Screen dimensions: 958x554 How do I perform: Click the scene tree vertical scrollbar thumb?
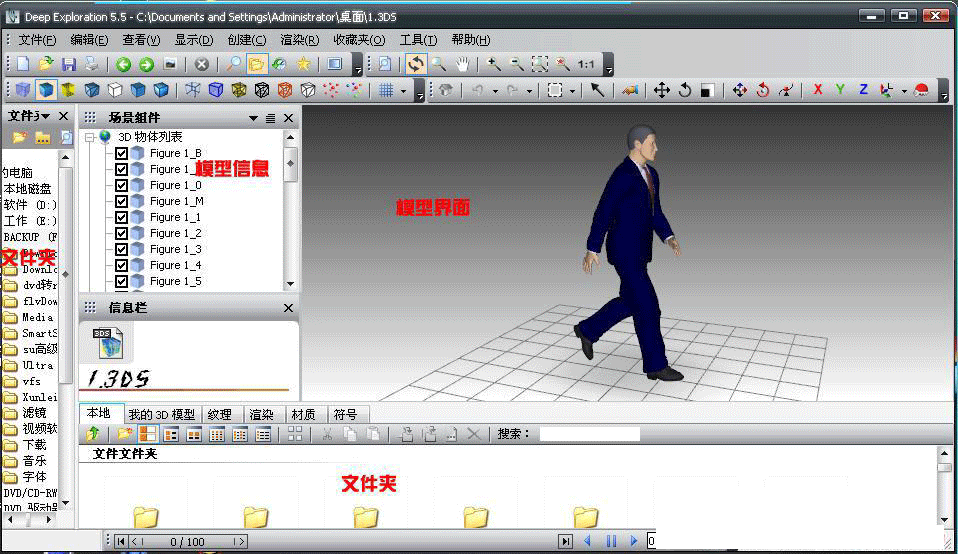pyautogui.click(x=290, y=164)
